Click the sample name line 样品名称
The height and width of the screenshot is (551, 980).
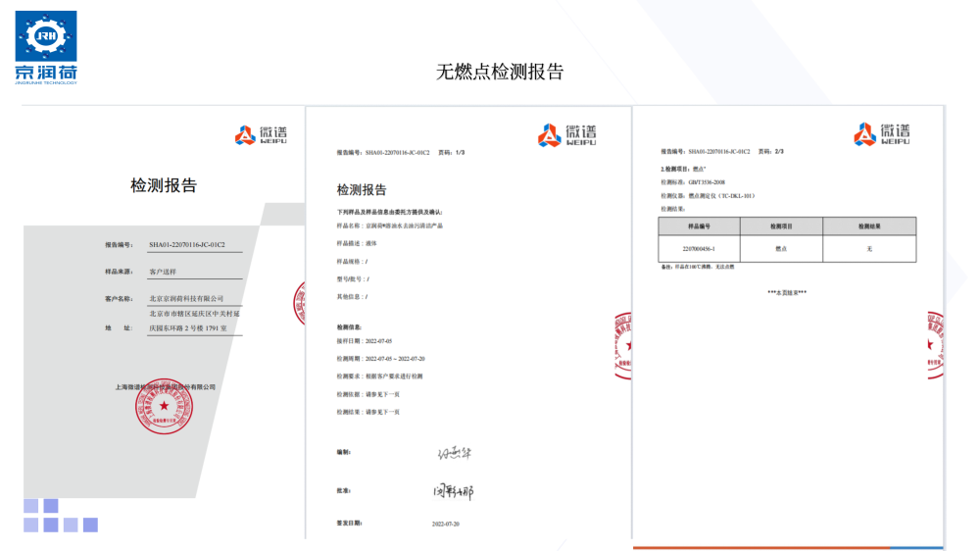click(x=389, y=225)
